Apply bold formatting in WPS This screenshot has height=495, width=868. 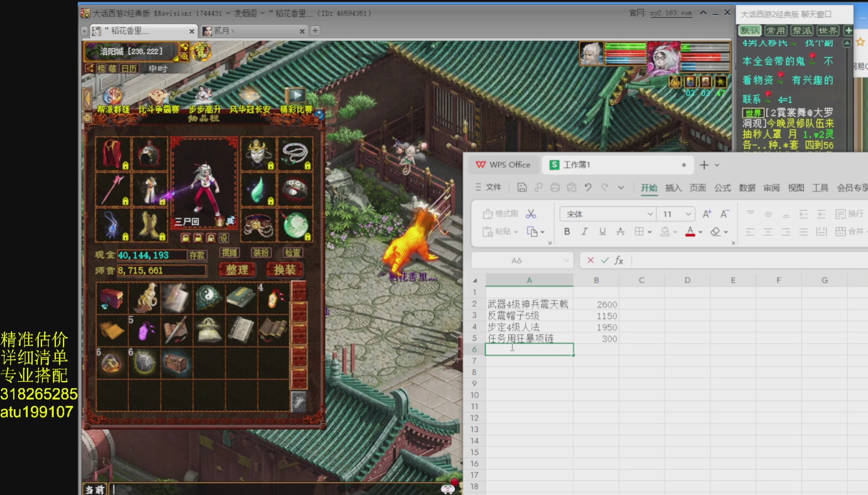(x=567, y=231)
